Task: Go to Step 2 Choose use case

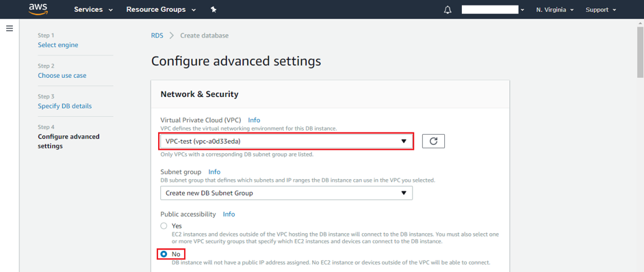Action: (x=62, y=75)
